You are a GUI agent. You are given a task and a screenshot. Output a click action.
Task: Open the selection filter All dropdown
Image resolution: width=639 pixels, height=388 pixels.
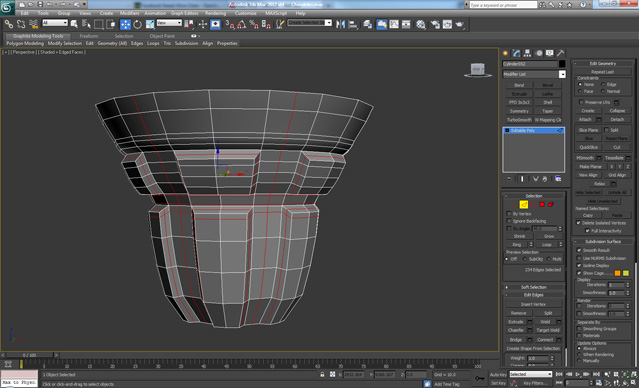(55, 23)
